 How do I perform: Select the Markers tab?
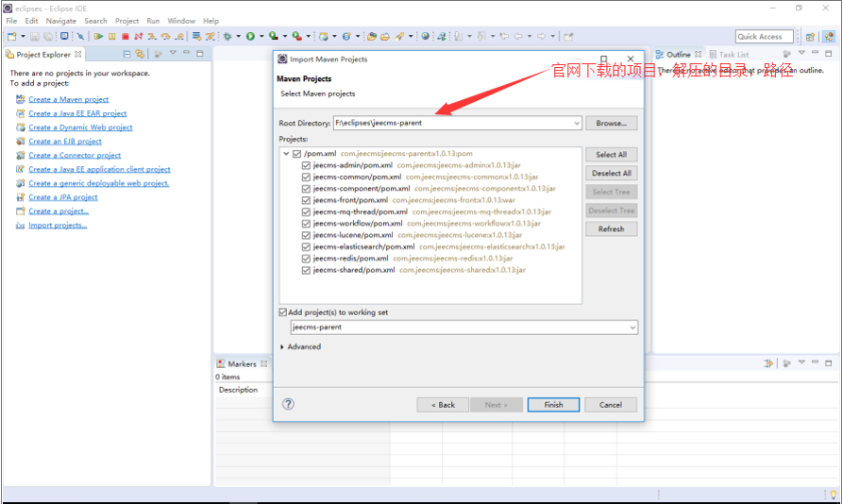point(242,363)
